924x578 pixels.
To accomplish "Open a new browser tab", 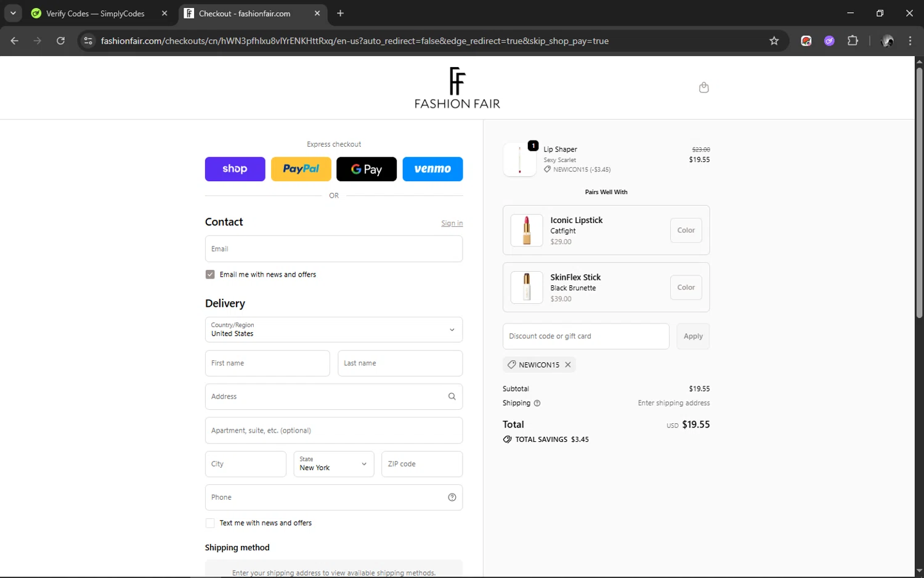I will 340,13.
